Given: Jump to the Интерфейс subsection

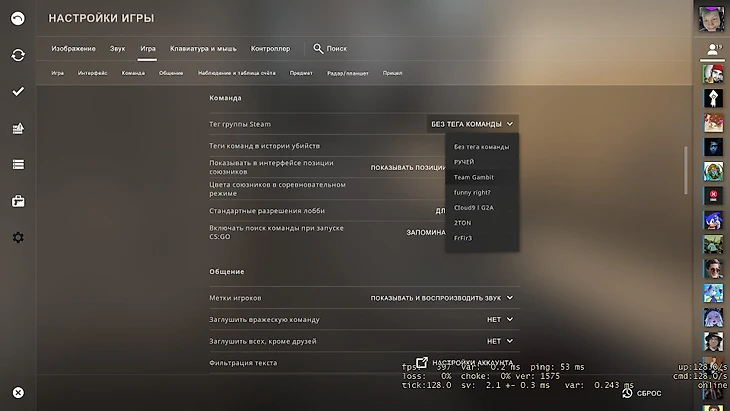Looking at the screenshot, I should point(92,73).
